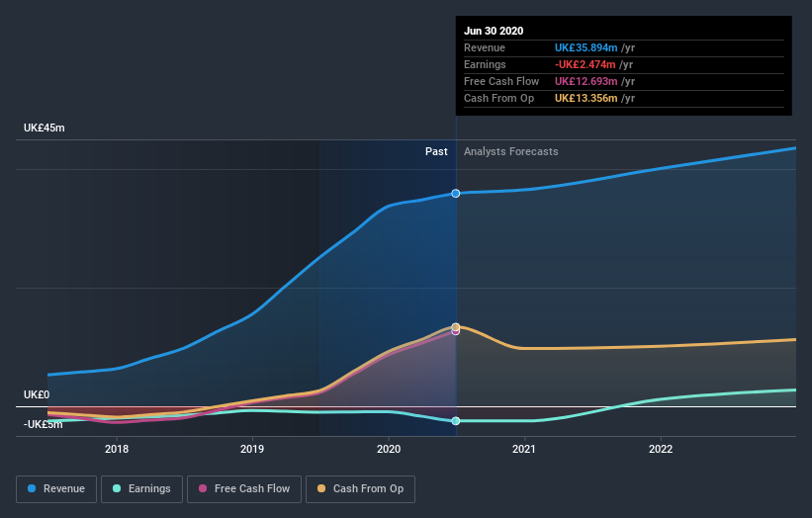Click the UK£0 y-axis label
This screenshot has height=518, width=812.
coord(37,394)
